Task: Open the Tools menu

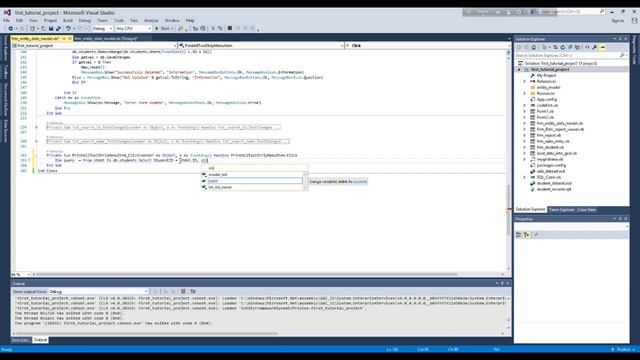Action: [x=119, y=20]
